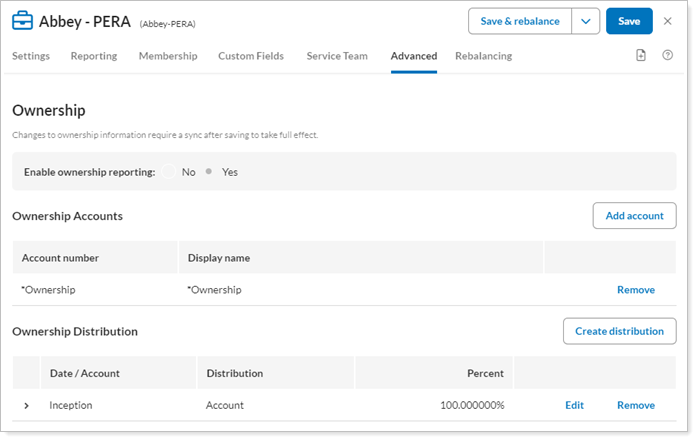Click the briefcase icon beside Abbey - PERA

(22, 21)
